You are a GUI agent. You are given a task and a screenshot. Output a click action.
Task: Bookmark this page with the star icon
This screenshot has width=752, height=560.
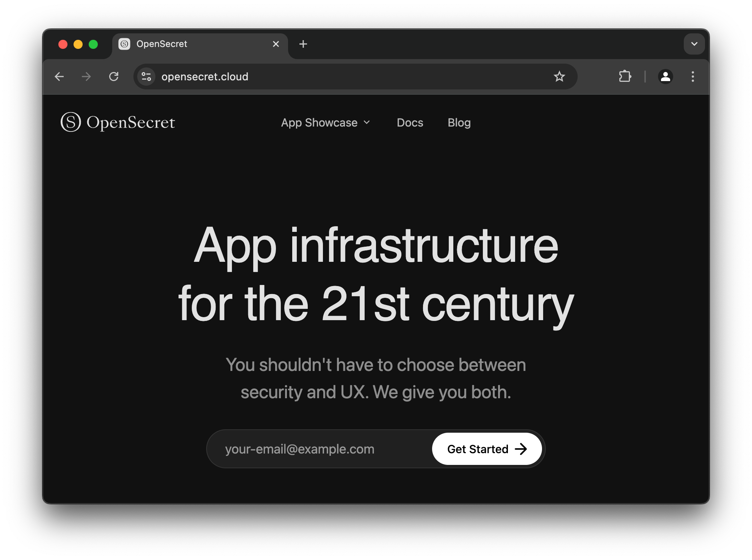559,77
